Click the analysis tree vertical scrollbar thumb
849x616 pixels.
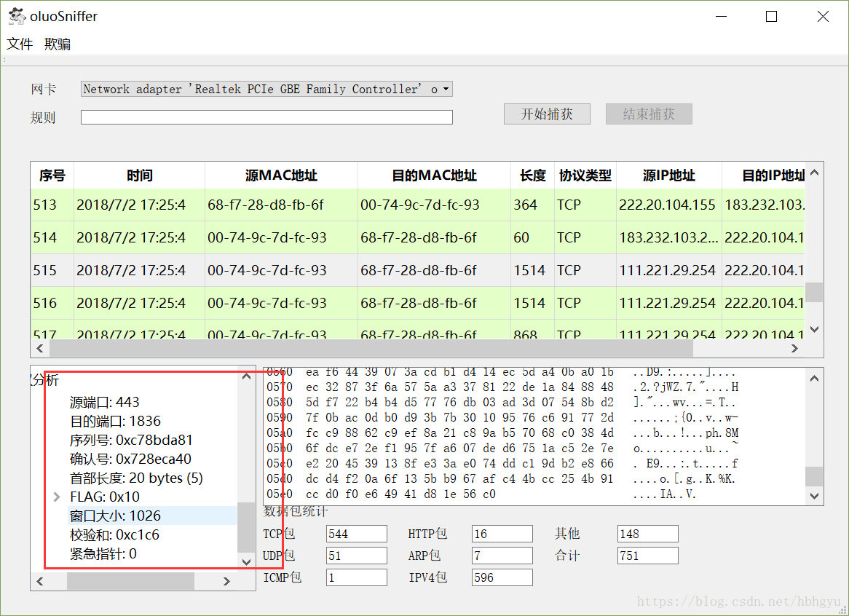246,527
